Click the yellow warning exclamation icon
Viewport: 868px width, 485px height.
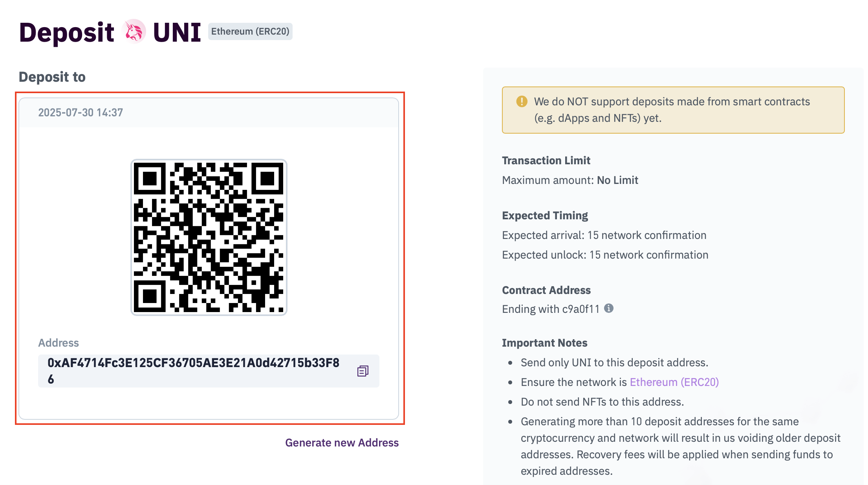522,101
